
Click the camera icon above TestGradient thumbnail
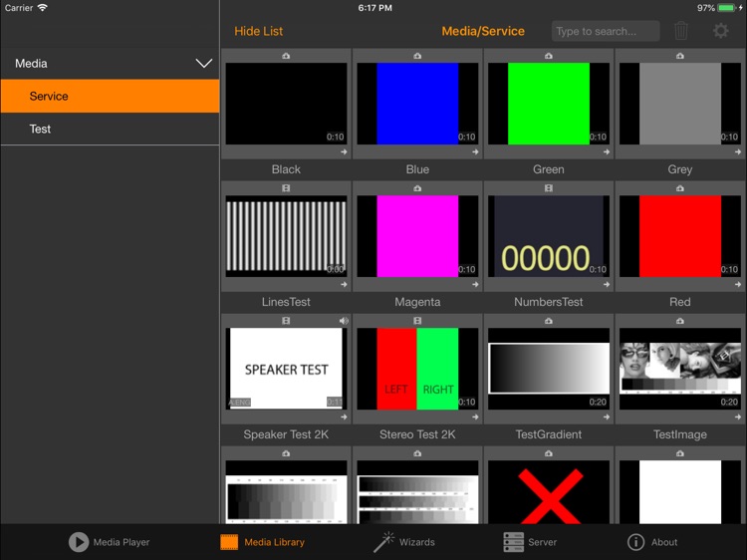coord(549,321)
